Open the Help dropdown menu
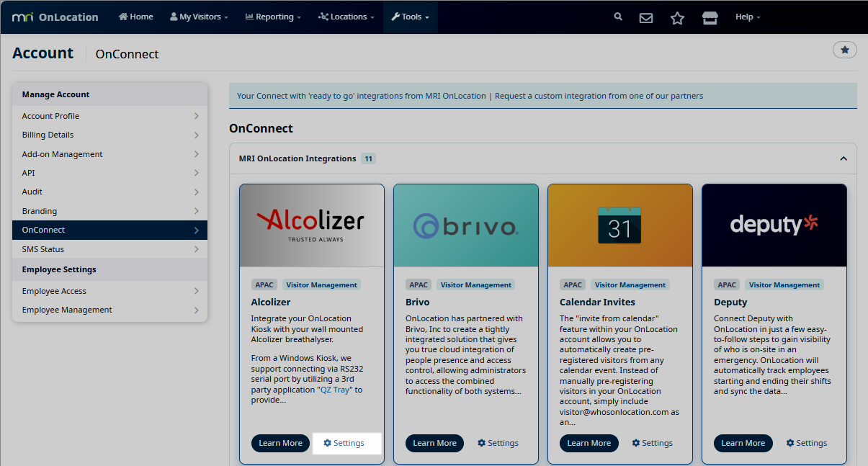 tap(747, 17)
